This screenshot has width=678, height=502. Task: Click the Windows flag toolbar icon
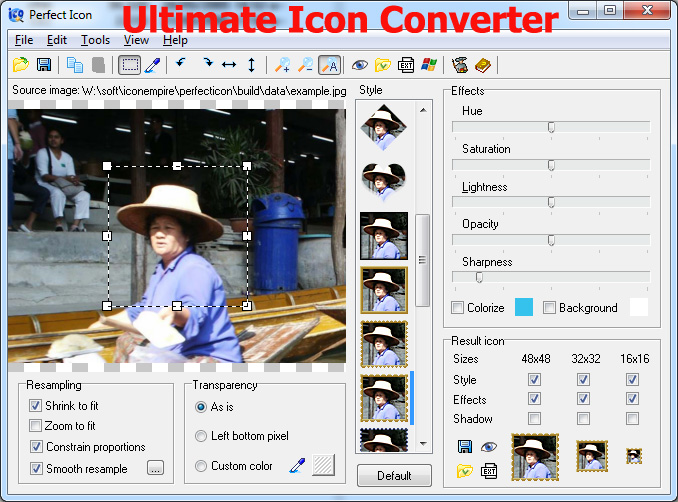[x=429, y=65]
